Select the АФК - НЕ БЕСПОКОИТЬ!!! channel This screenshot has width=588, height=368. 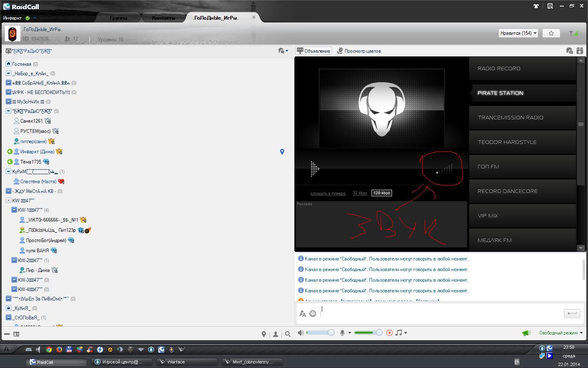[x=41, y=92]
